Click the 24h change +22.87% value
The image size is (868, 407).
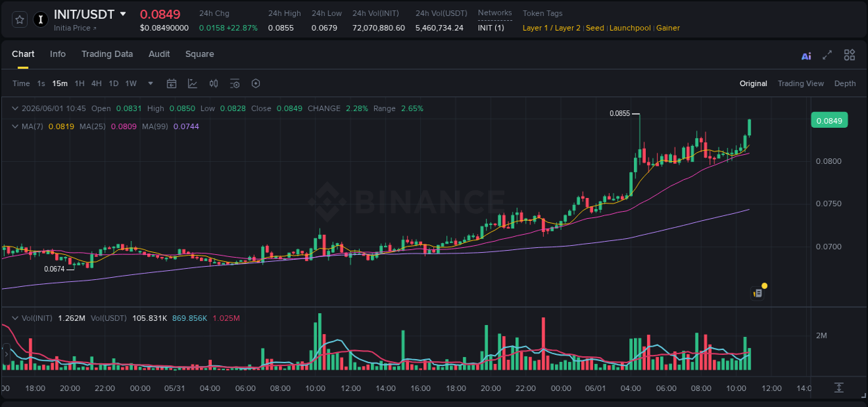point(242,28)
